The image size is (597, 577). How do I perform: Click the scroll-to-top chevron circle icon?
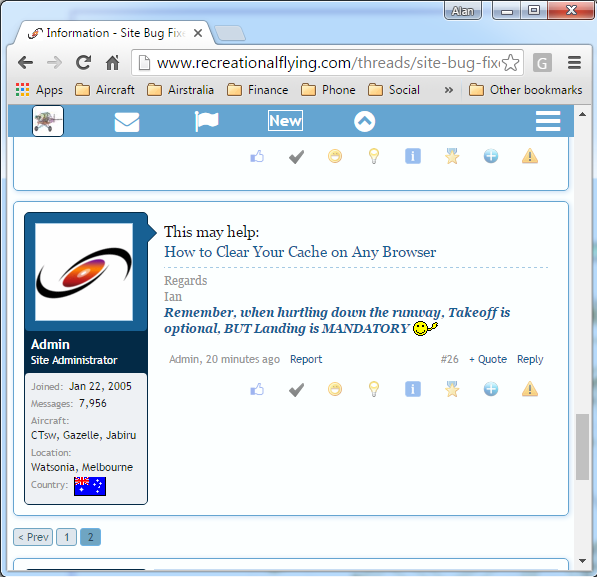[x=364, y=121]
